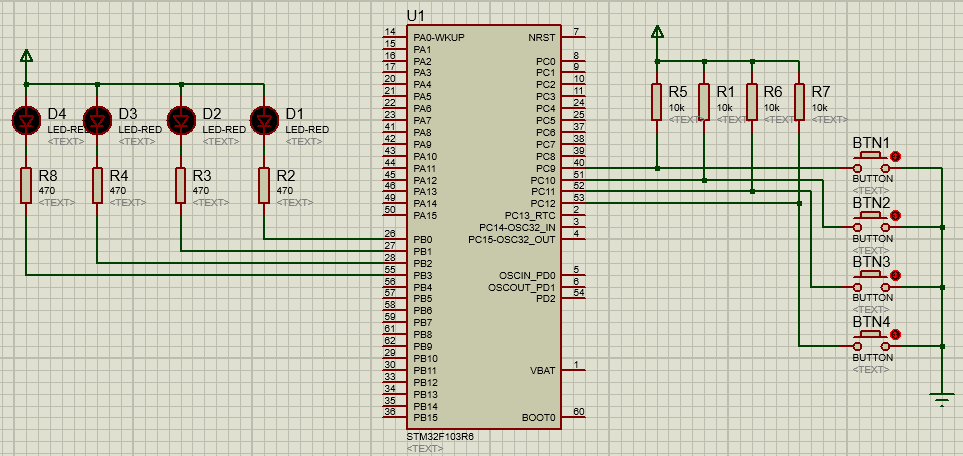
Task: Click the BTN3 push button symbol
Action: 871,281
